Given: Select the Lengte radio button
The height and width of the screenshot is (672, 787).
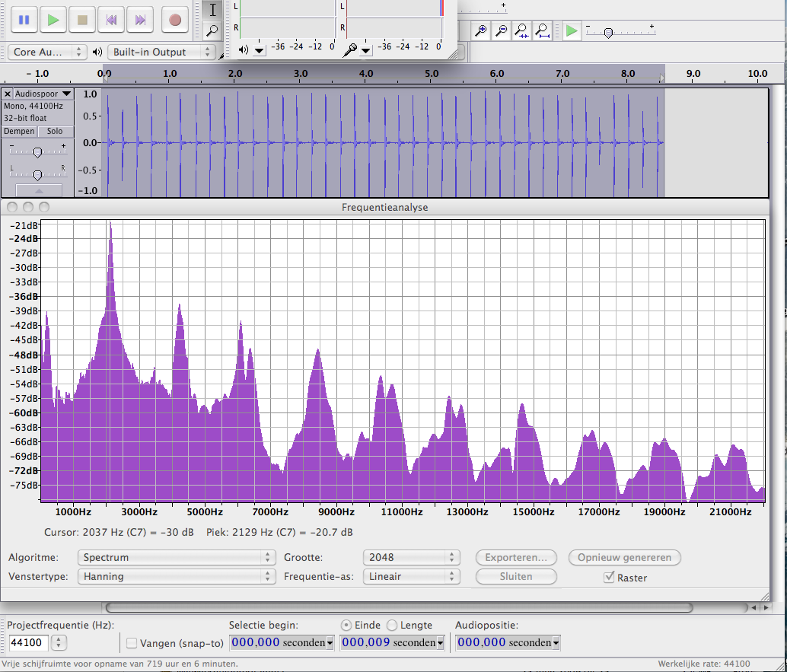Looking at the screenshot, I should pos(392,625).
